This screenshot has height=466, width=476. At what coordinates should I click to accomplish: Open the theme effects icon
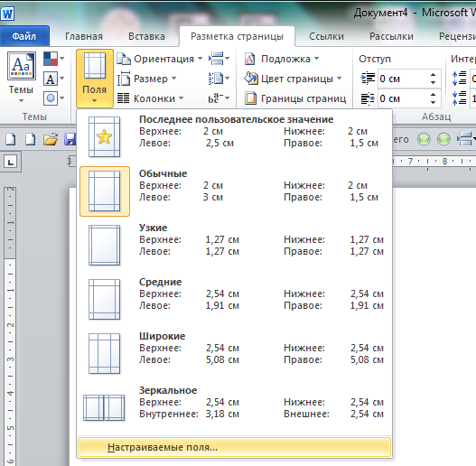click(53, 98)
